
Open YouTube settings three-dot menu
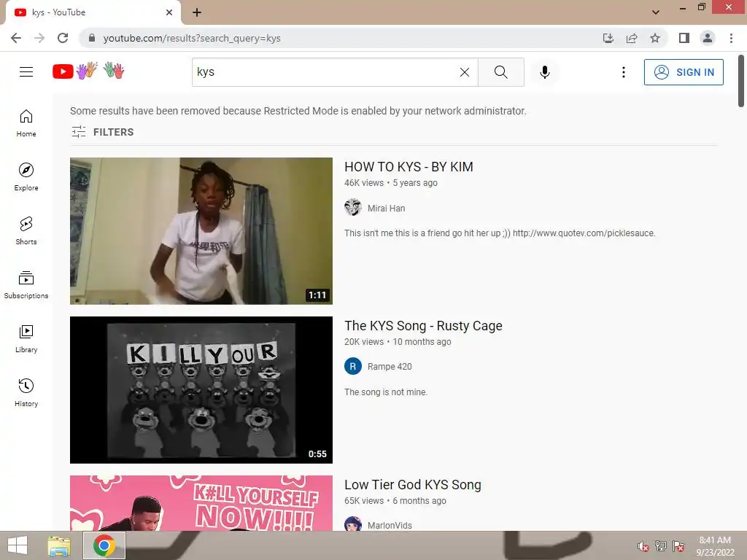(623, 72)
